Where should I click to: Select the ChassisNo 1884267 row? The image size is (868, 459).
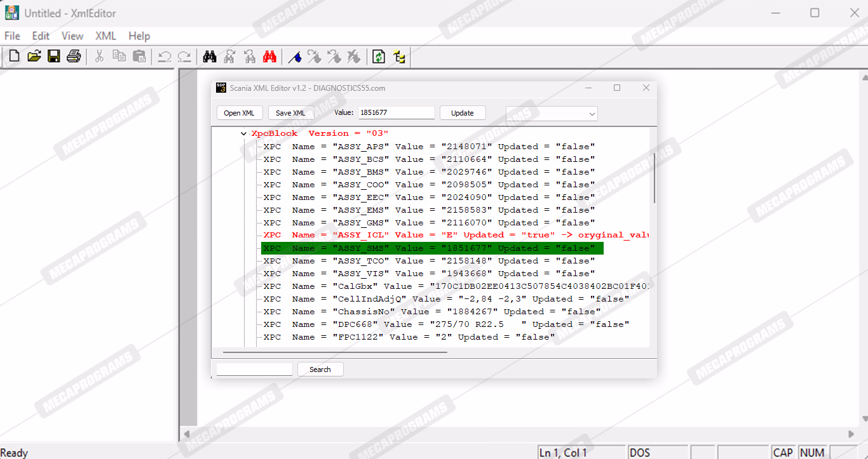pyautogui.click(x=432, y=312)
